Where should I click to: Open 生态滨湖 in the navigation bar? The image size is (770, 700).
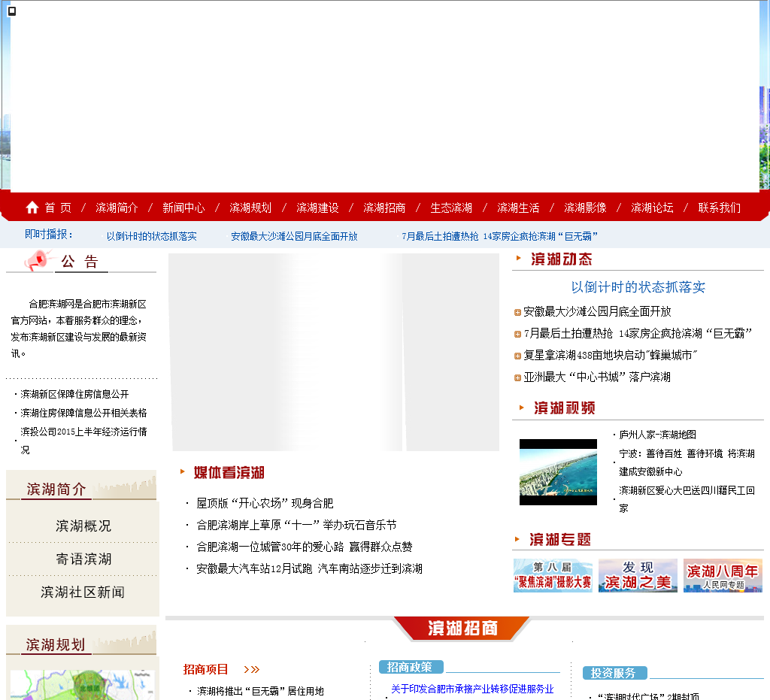tap(451, 208)
